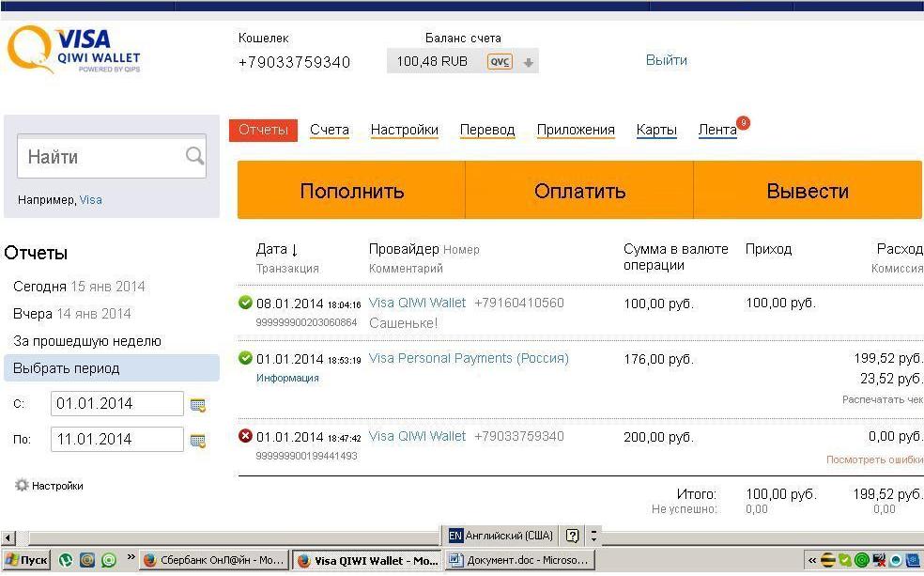Launch Mail.ru agent quick launch icon
Image resolution: width=924 pixels, height=576 pixels.
point(86,560)
